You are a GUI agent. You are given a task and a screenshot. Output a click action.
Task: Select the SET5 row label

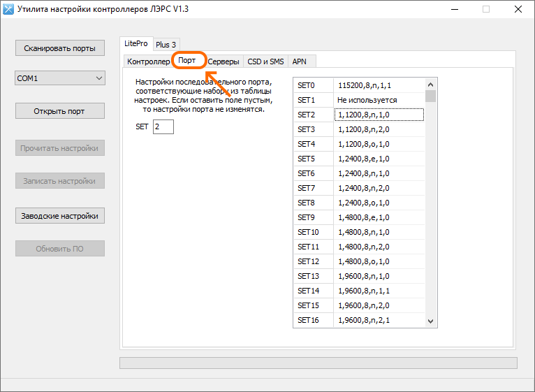click(x=313, y=159)
